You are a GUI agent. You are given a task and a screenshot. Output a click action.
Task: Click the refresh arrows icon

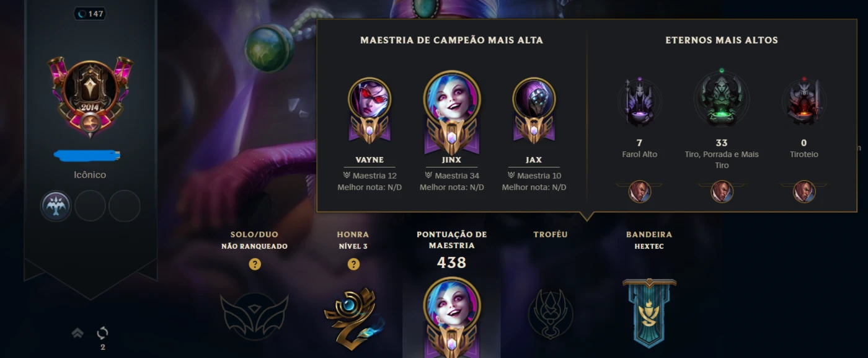point(103,333)
